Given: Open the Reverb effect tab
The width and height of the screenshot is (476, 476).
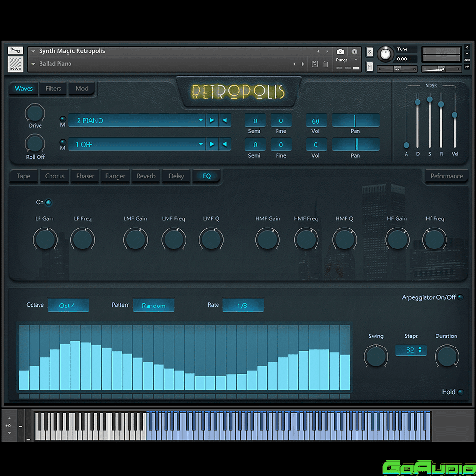Looking at the screenshot, I should (x=146, y=176).
